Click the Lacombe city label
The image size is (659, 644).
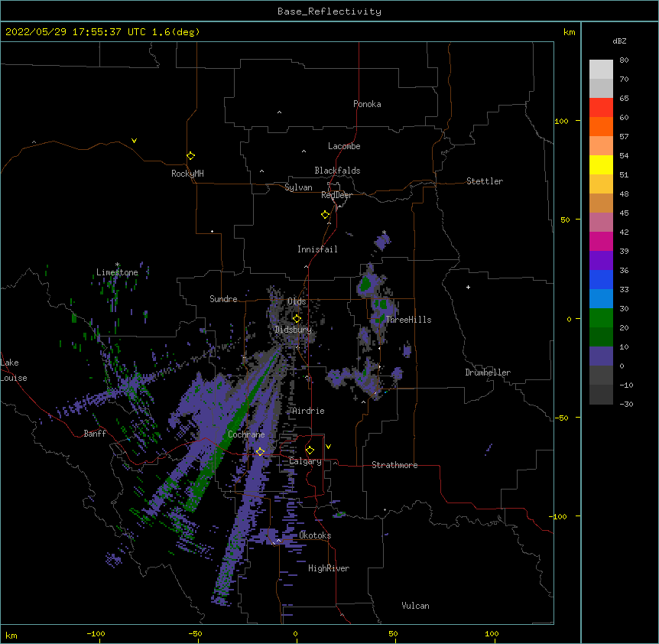(x=344, y=146)
